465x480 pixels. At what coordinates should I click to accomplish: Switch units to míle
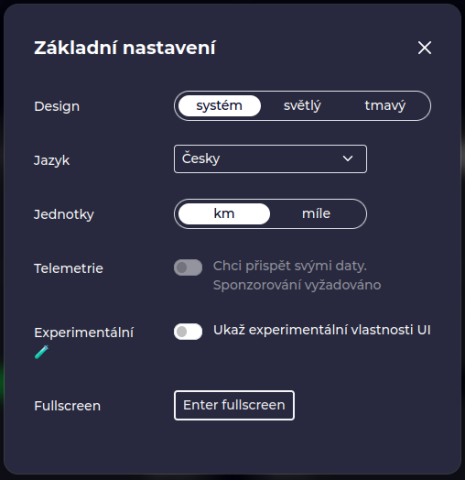tap(316, 214)
